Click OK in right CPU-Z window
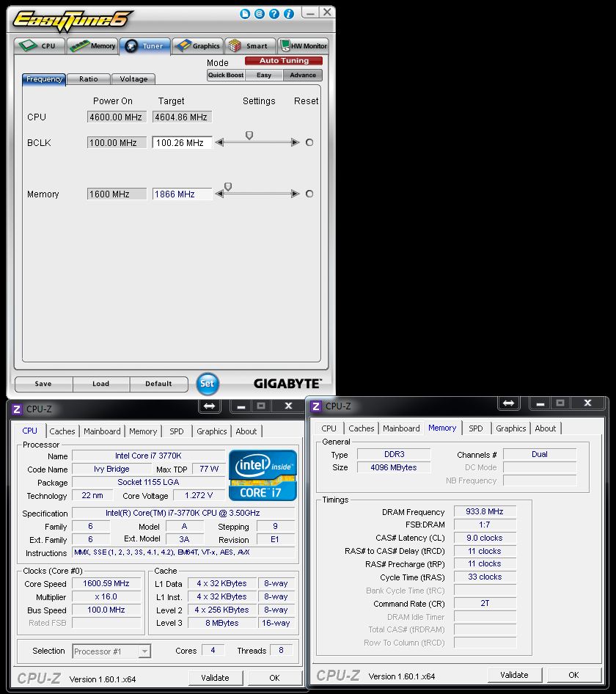This screenshot has width=616, height=694. [574, 675]
